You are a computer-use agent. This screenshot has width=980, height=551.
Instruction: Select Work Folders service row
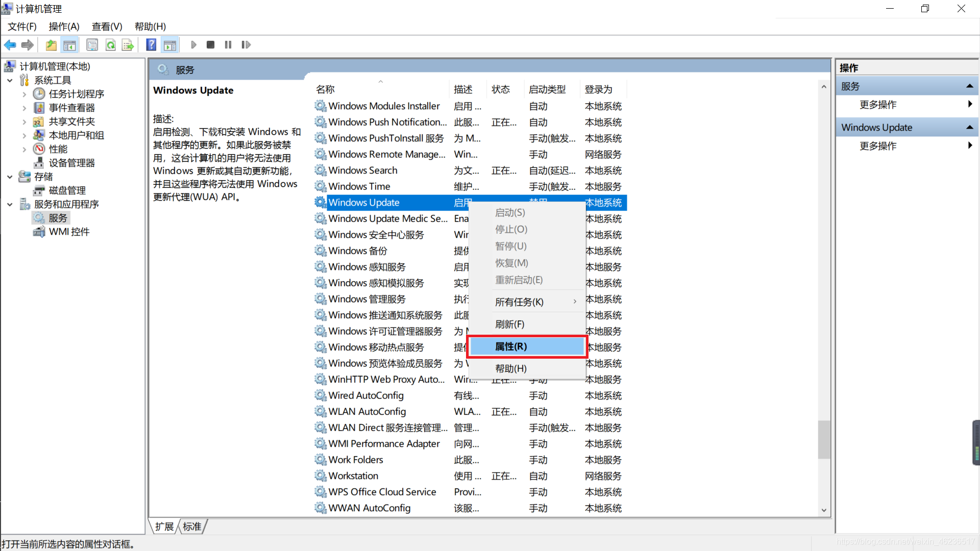tap(470, 460)
